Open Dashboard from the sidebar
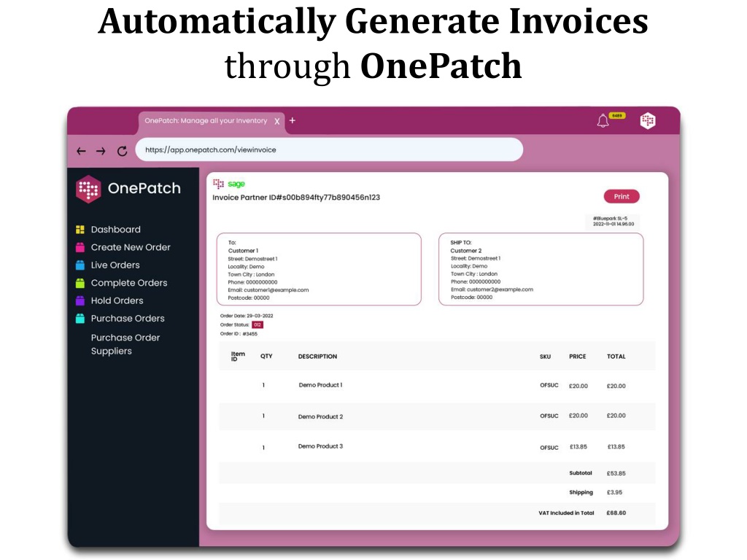The width and height of the screenshot is (747, 560). coord(116,230)
